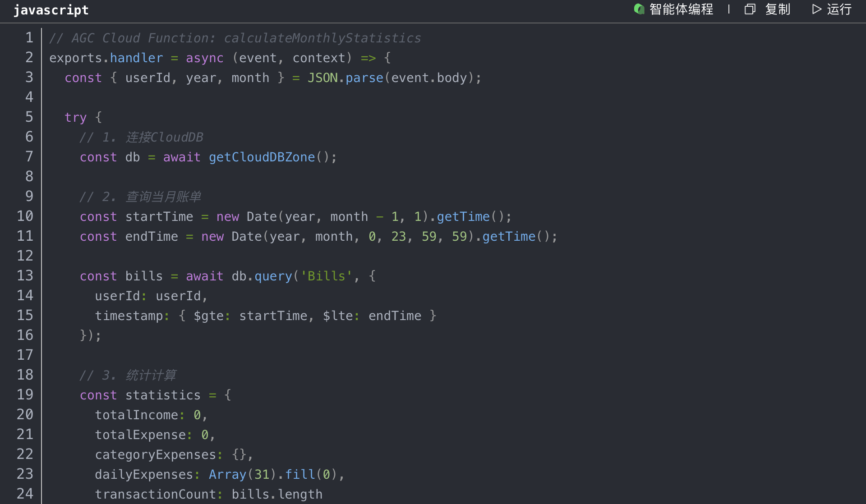866x504 pixels.
Task: Click line number 19 in gutter
Action: pyautogui.click(x=25, y=395)
